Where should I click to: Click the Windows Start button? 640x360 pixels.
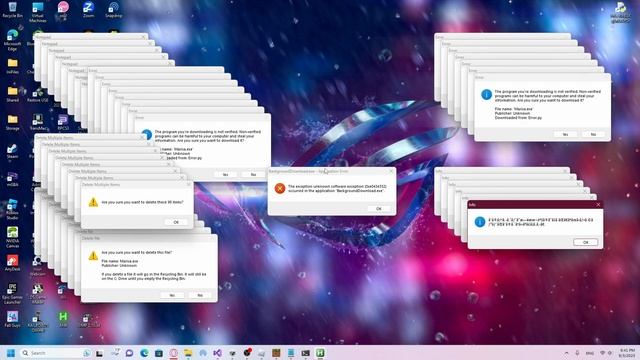coord(11,353)
